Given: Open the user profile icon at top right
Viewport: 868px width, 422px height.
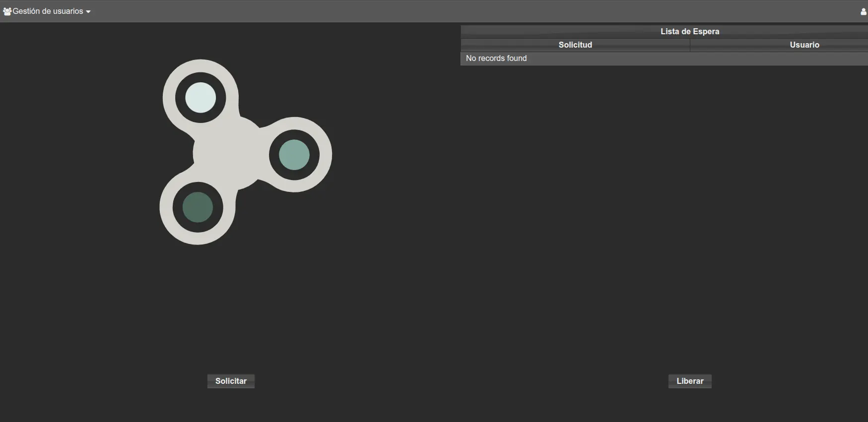Looking at the screenshot, I should click(x=864, y=12).
